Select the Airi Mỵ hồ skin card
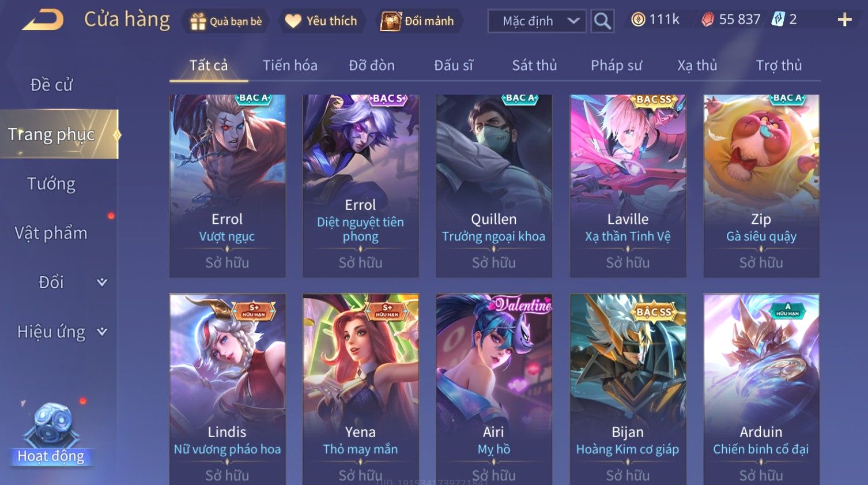This screenshot has height=485, width=868. [494, 389]
